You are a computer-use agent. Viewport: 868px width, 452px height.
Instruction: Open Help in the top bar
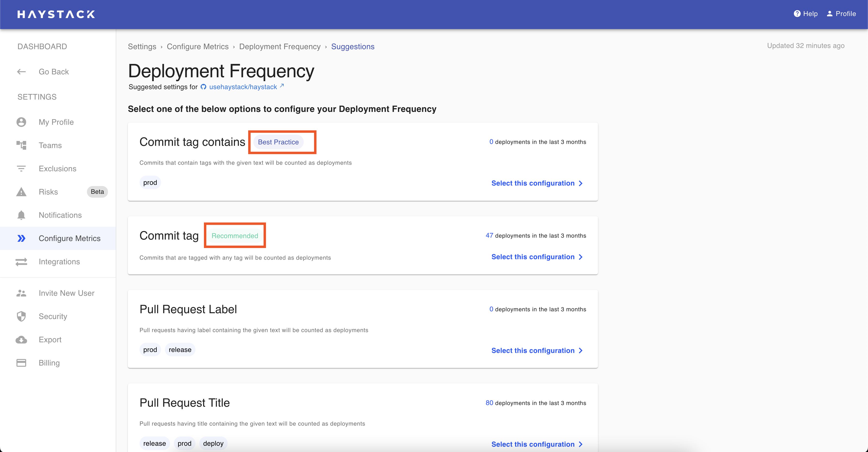(x=806, y=14)
